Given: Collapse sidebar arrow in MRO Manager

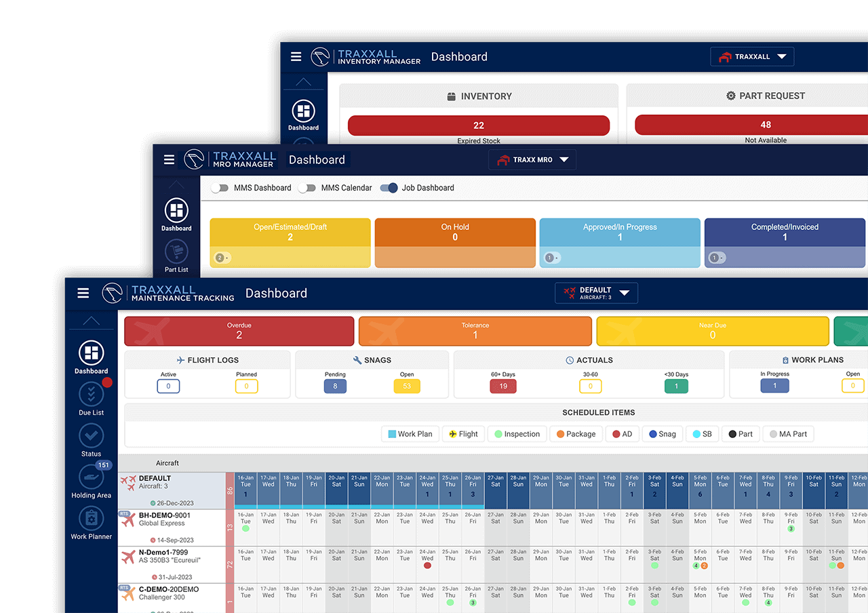Looking at the screenshot, I should [x=176, y=184].
